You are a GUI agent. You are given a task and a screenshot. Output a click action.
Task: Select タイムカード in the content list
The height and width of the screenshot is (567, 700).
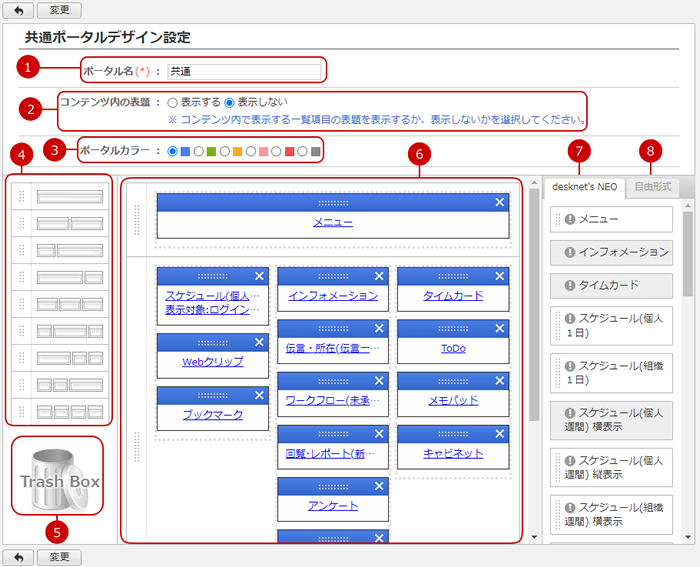pos(611,285)
